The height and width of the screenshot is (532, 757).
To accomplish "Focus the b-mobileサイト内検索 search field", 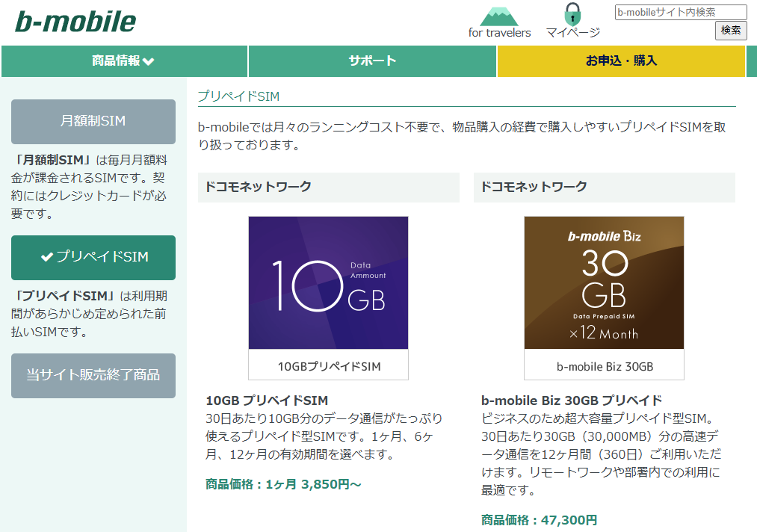I will (681, 12).
